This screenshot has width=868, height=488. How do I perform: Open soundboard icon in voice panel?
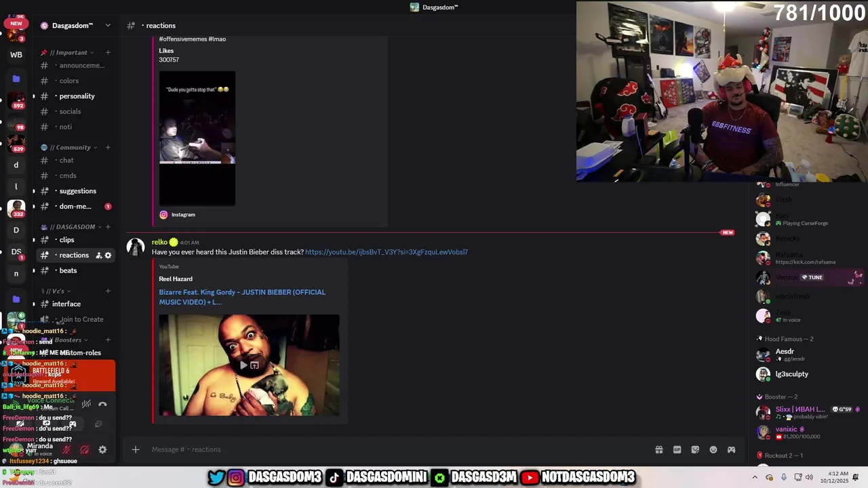pos(98,424)
